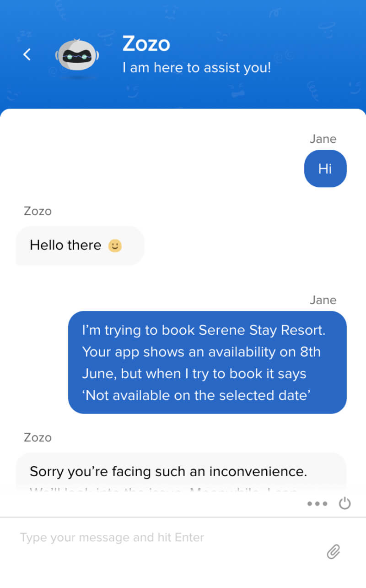Attach a file using the paperclip icon

[x=334, y=552]
